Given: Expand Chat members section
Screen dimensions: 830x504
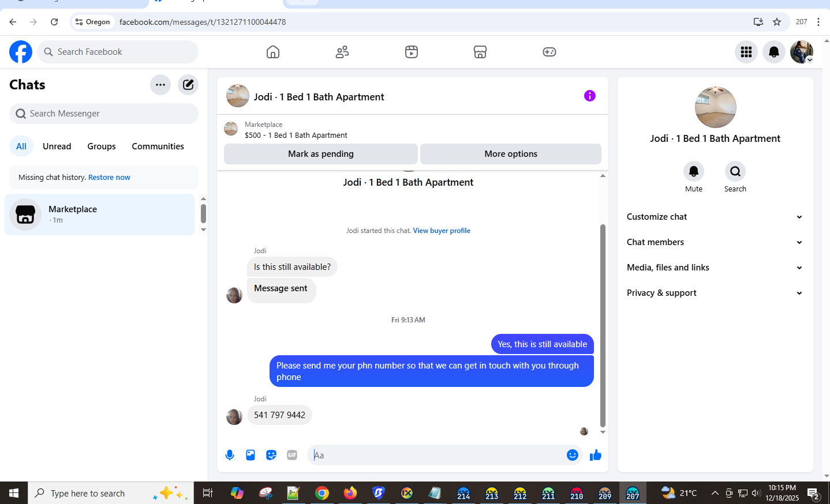Looking at the screenshot, I should point(715,242).
